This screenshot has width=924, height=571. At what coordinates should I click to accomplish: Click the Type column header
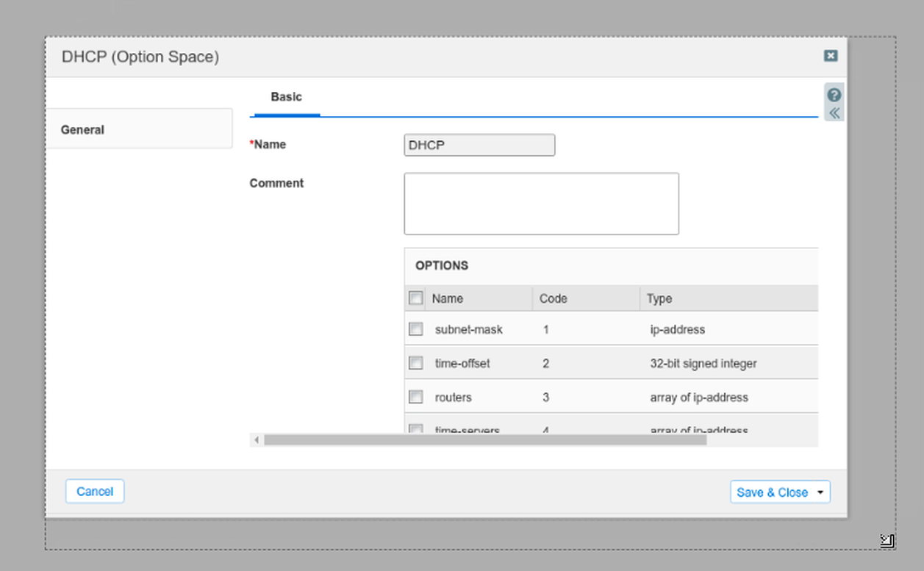[659, 299]
